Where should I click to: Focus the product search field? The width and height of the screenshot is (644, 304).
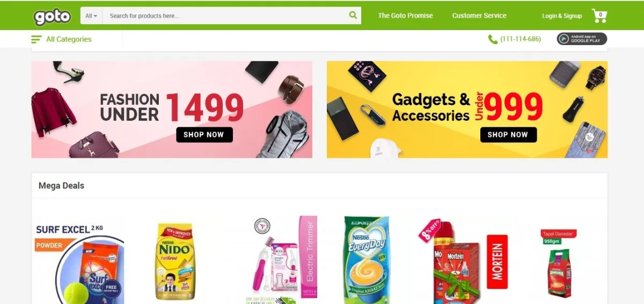tap(225, 16)
